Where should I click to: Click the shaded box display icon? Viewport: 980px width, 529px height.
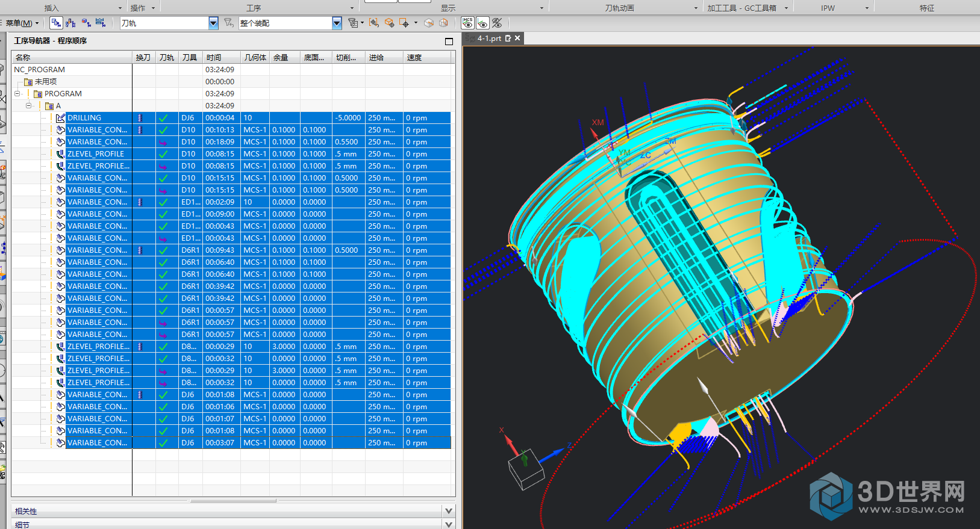(x=429, y=23)
